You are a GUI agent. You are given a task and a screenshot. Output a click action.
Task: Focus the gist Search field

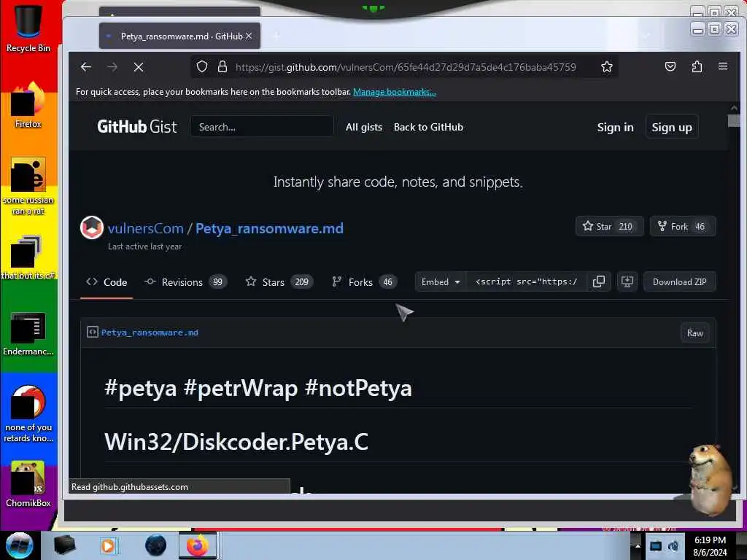[x=262, y=127]
